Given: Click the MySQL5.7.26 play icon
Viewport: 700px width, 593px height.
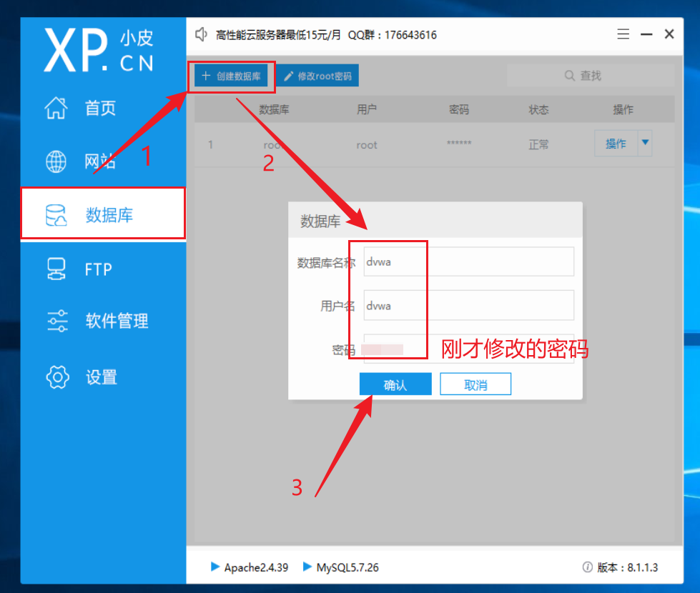Looking at the screenshot, I should point(307,567).
